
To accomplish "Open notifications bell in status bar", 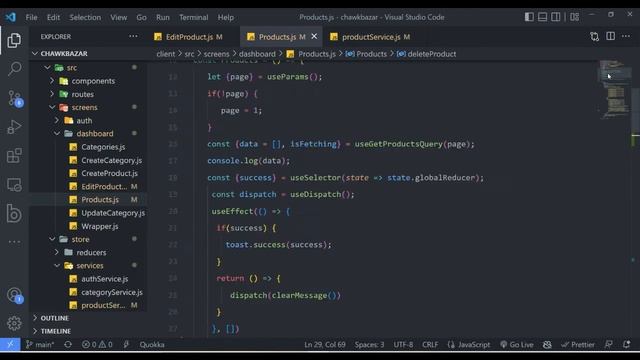I will tap(627, 344).
